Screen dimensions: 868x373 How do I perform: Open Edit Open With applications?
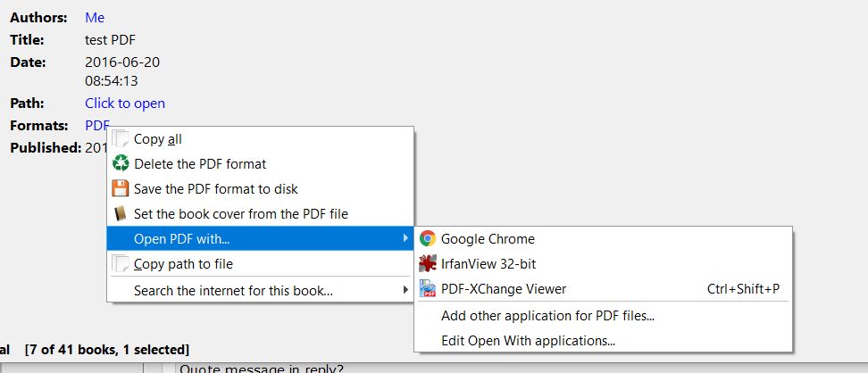[528, 341]
